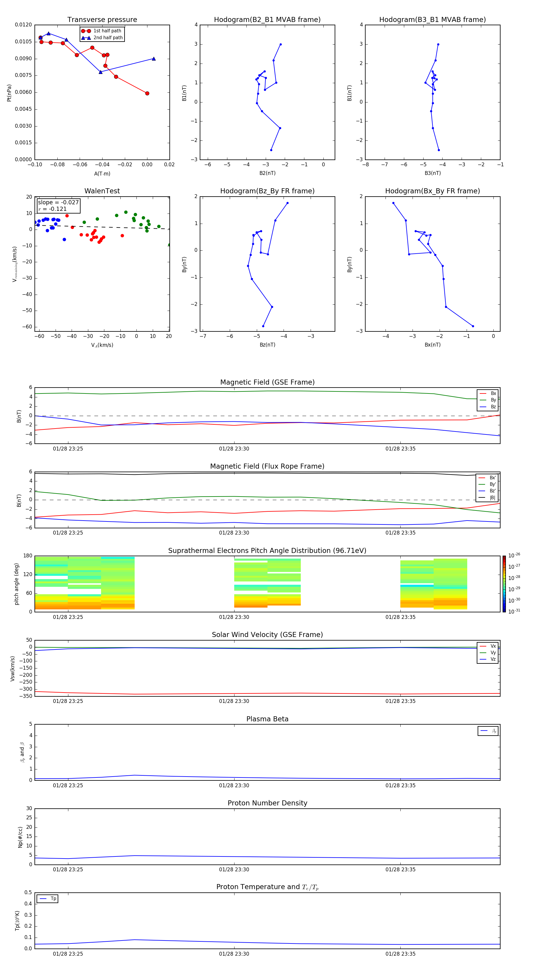The image size is (535, 980).
Task: Select the "r = -0.121" annotation
Action: coord(53,209)
